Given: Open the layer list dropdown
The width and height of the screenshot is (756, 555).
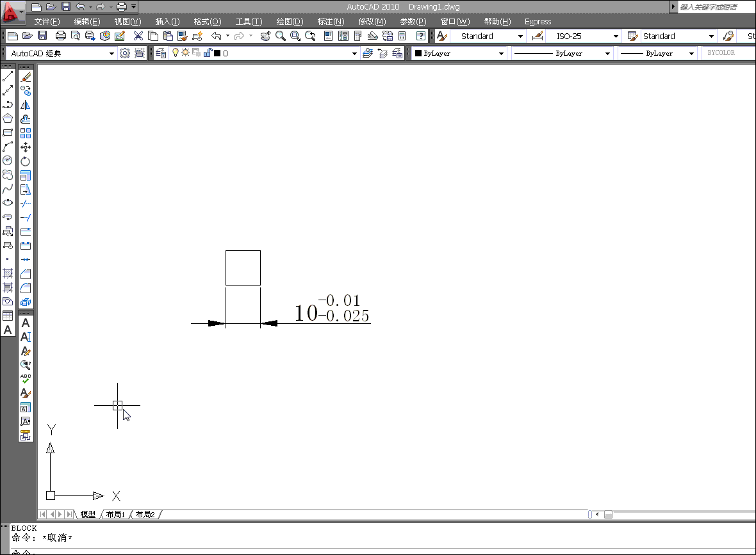Looking at the screenshot, I should click(x=355, y=53).
